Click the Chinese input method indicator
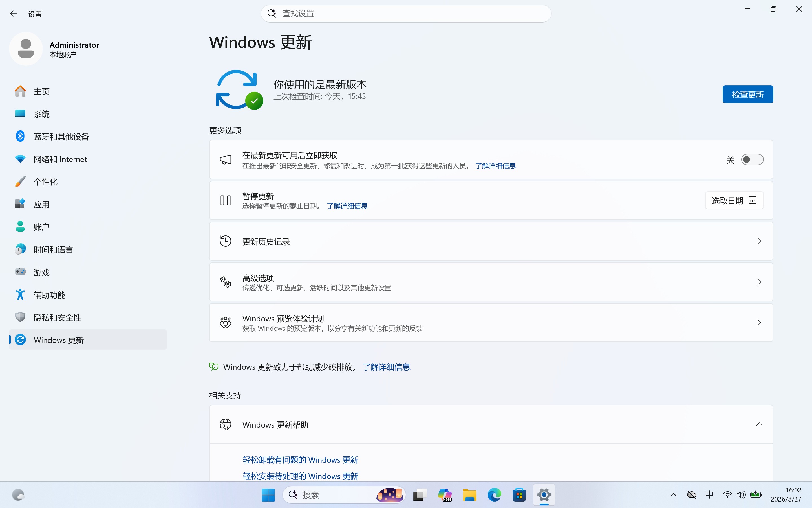 (x=709, y=494)
